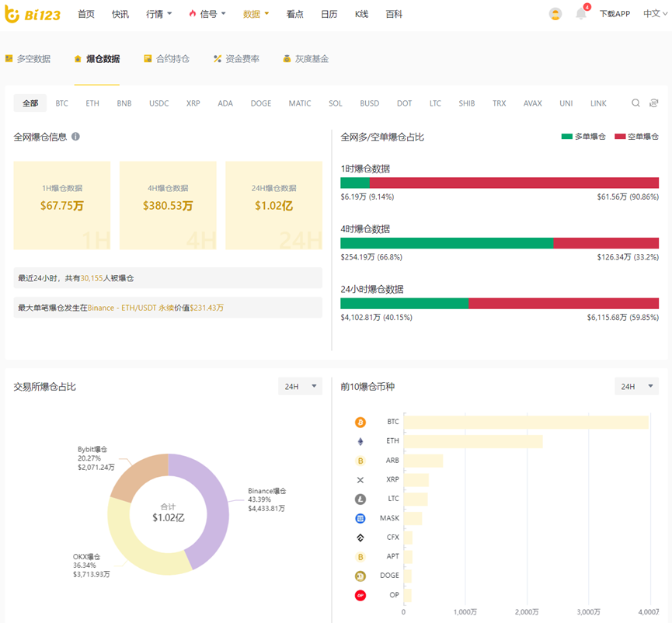Click the refresh icon beside search
The image size is (672, 623).
pyautogui.click(x=654, y=103)
